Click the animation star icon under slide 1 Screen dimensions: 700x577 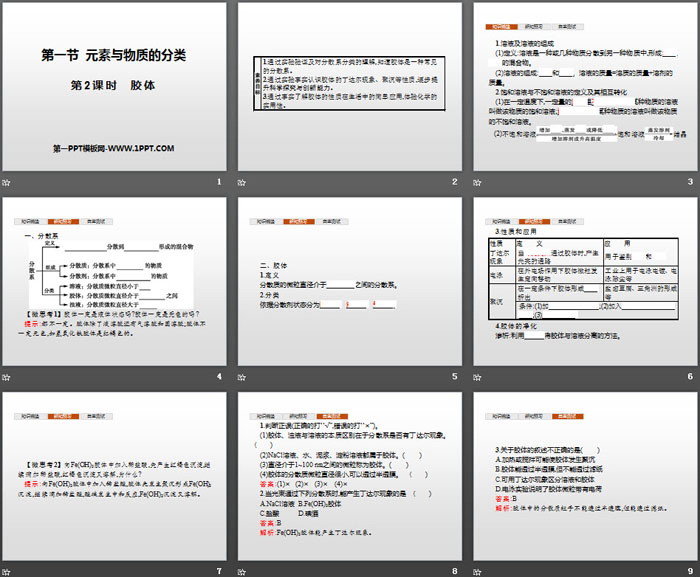[x=10, y=182]
